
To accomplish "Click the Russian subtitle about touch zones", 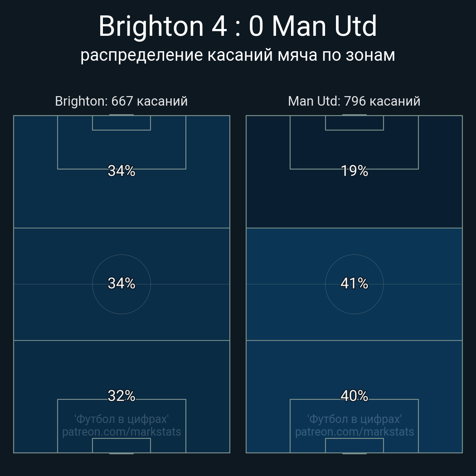I will tap(238, 55).
